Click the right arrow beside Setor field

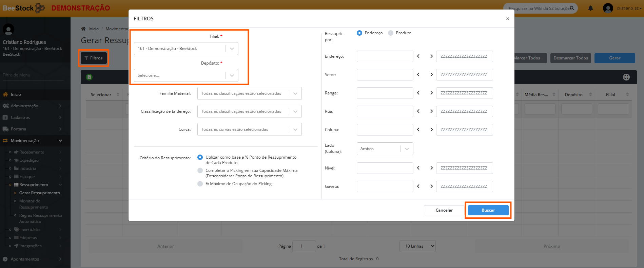point(431,75)
